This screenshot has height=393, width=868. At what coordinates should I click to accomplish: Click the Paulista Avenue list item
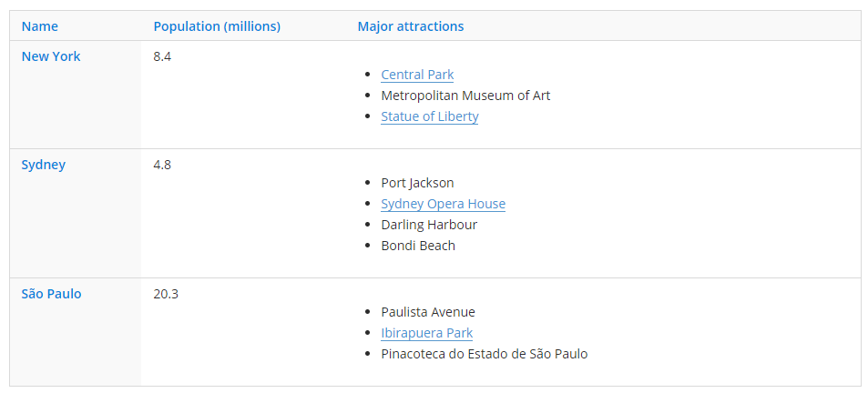coord(428,312)
